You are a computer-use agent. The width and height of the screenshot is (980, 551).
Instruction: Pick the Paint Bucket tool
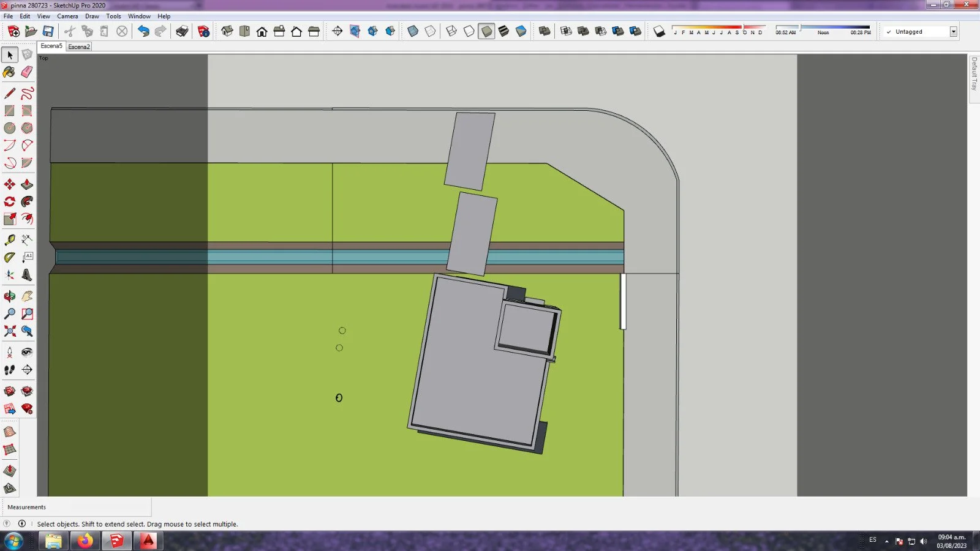pyautogui.click(x=9, y=72)
